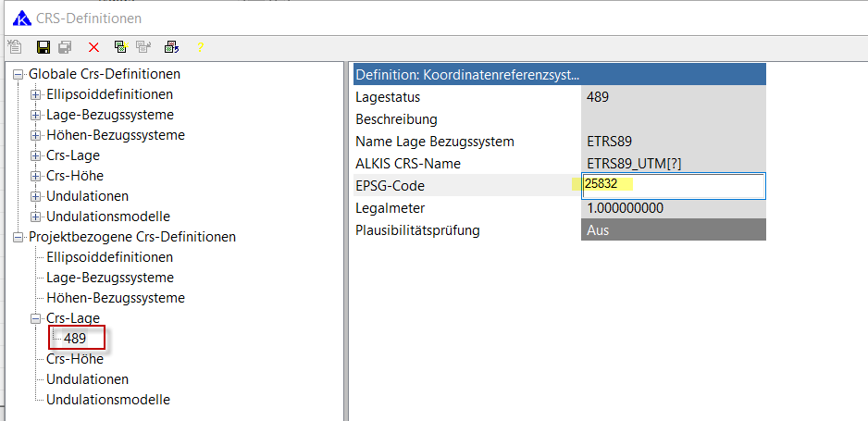Click the red X delete icon
The height and width of the screenshot is (421, 868).
click(x=93, y=47)
